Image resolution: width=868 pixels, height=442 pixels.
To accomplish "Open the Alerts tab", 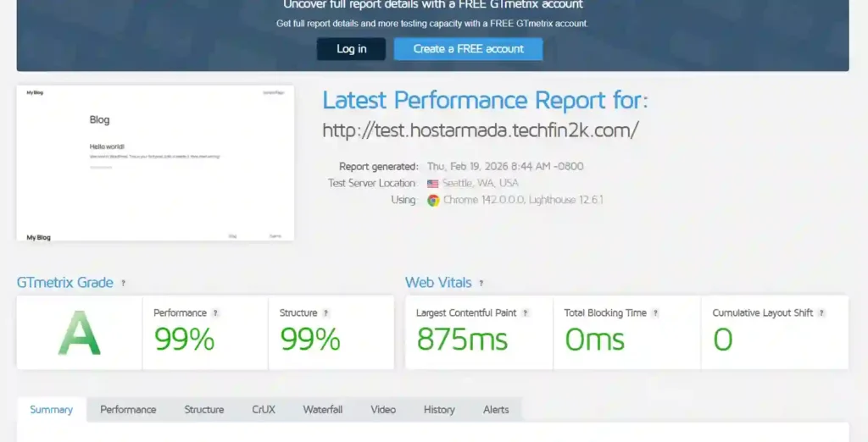I will pos(496,410).
